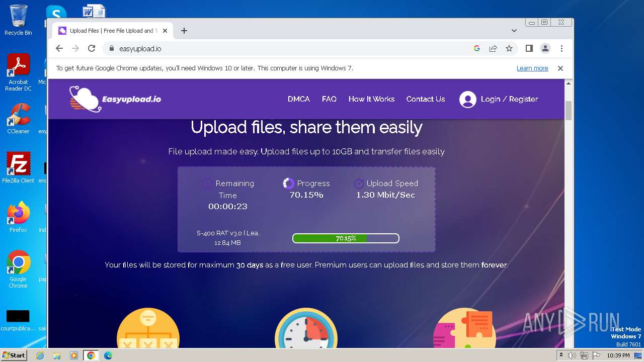
Task: Click the share page icon
Action: pyautogui.click(x=493, y=48)
